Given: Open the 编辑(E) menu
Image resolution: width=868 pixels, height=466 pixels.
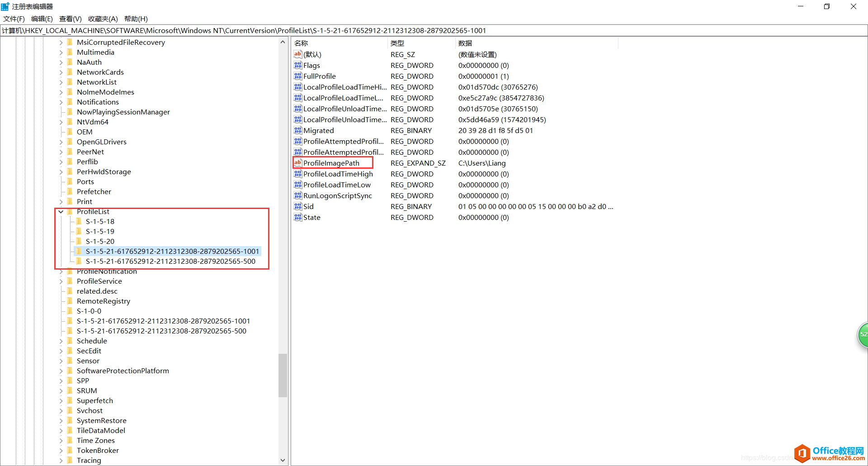Looking at the screenshot, I should (42, 19).
